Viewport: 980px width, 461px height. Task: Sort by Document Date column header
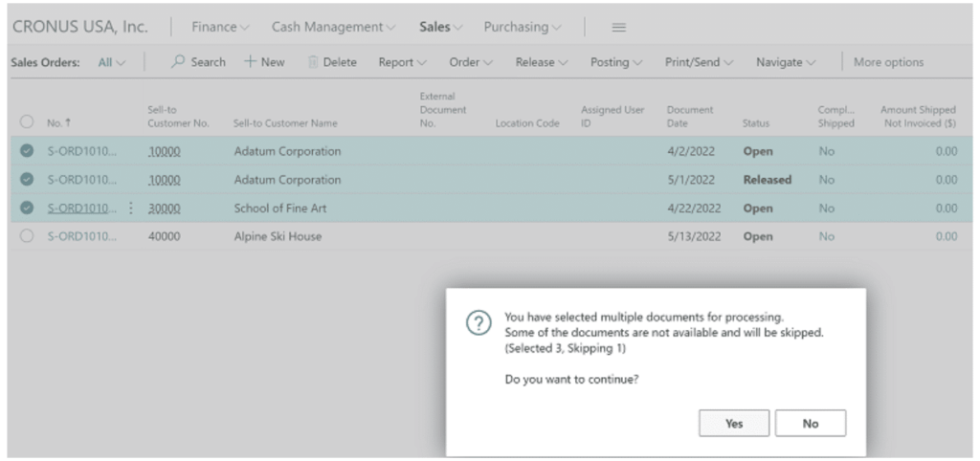click(689, 116)
